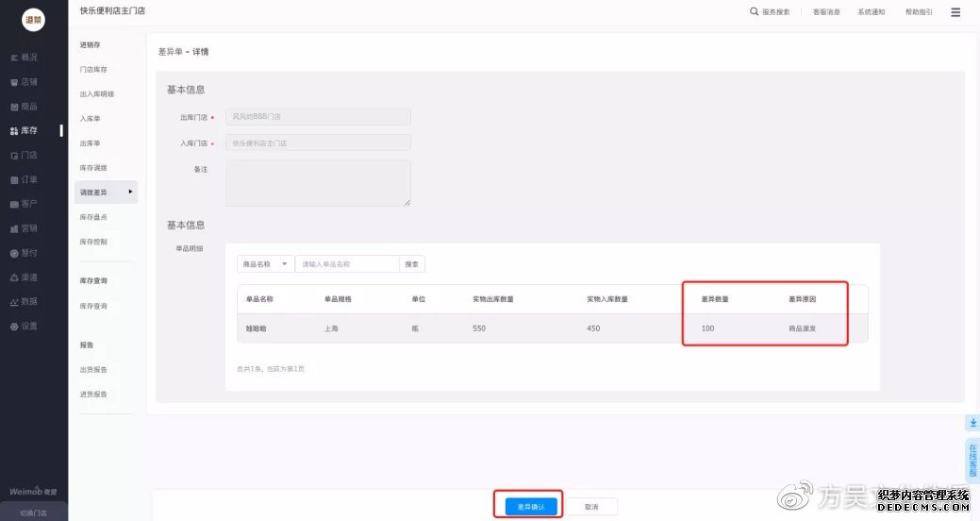Click the 服务搜索 magnifier search in top bar

pyautogui.click(x=770, y=12)
